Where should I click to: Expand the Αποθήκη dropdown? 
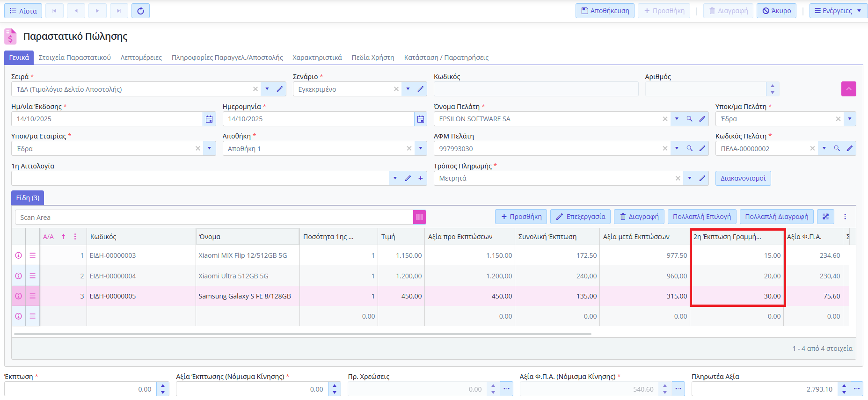421,149
